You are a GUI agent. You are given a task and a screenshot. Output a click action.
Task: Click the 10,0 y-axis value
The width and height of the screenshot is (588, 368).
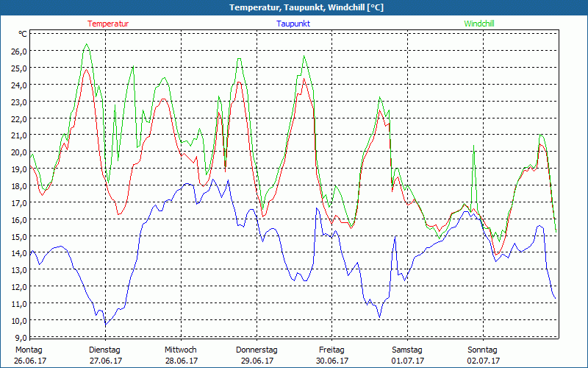click(x=18, y=321)
